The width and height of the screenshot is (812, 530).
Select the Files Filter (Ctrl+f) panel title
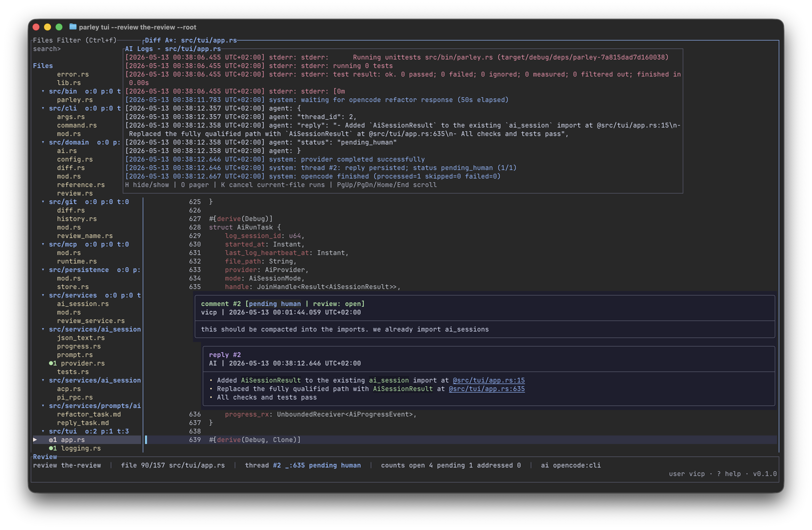point(75,40)
